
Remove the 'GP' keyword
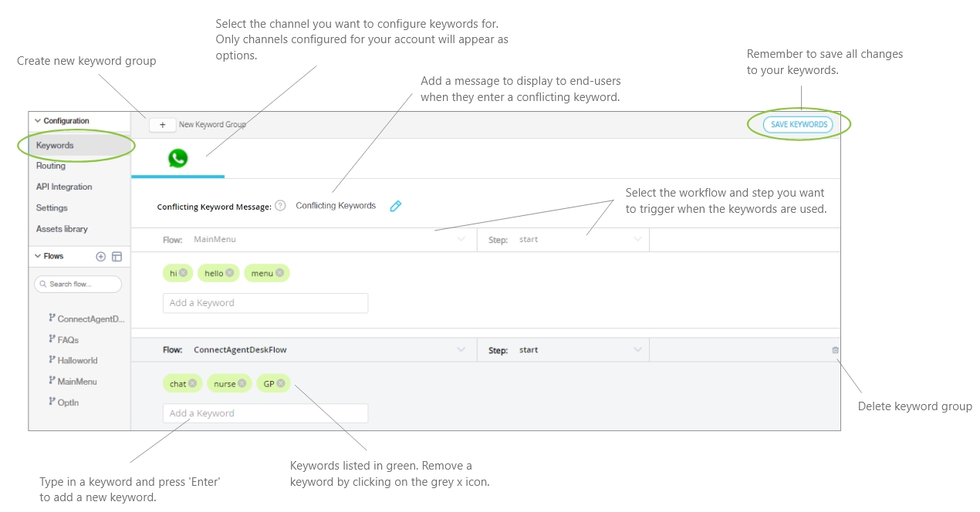coord(281,383)
